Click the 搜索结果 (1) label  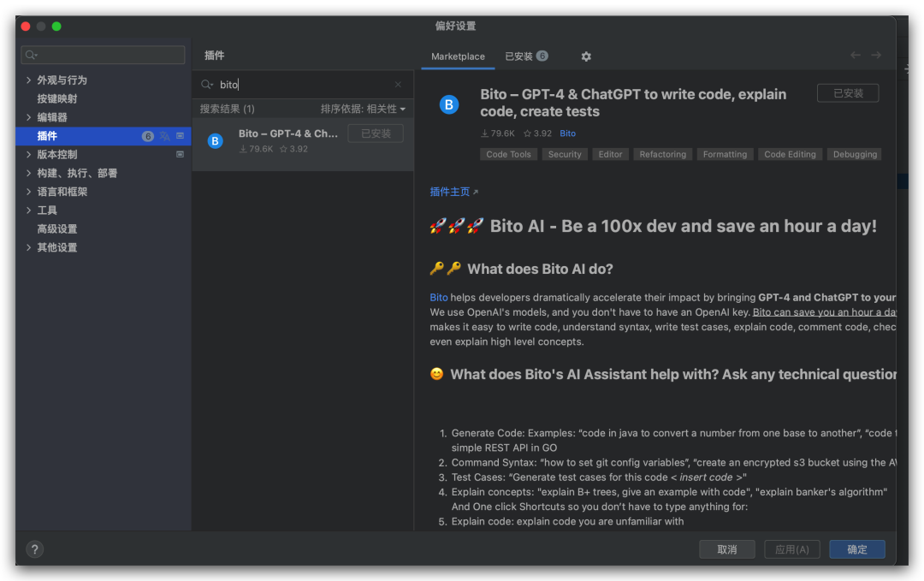pyautogui.click(x=227, y=109)
